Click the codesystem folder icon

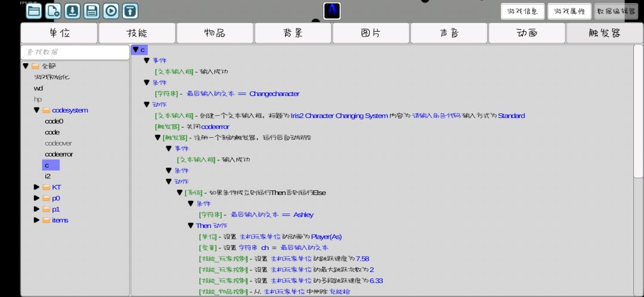(x=46, y=110)
